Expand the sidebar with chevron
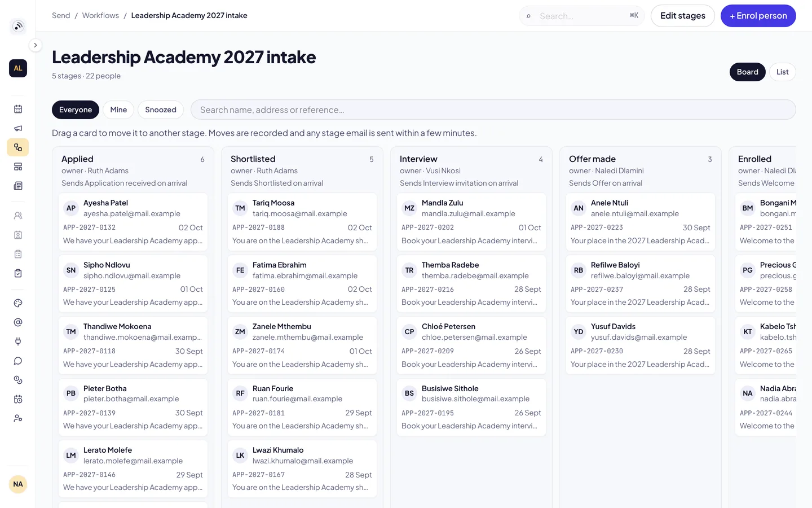This screenshot has height=508, width=812. pyautogui.click(x=35, y=45)
